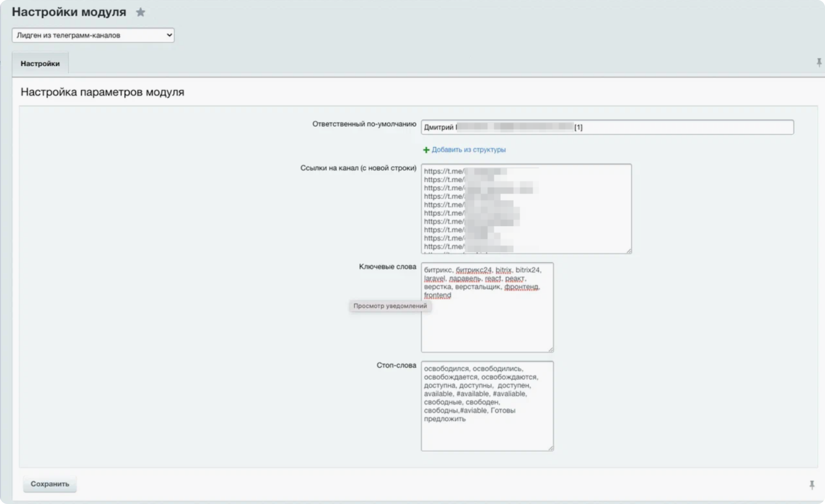Grab the stop-words textarea resize handle
Viewport: 825px width, 504px height.
click(x=551, y=448)
